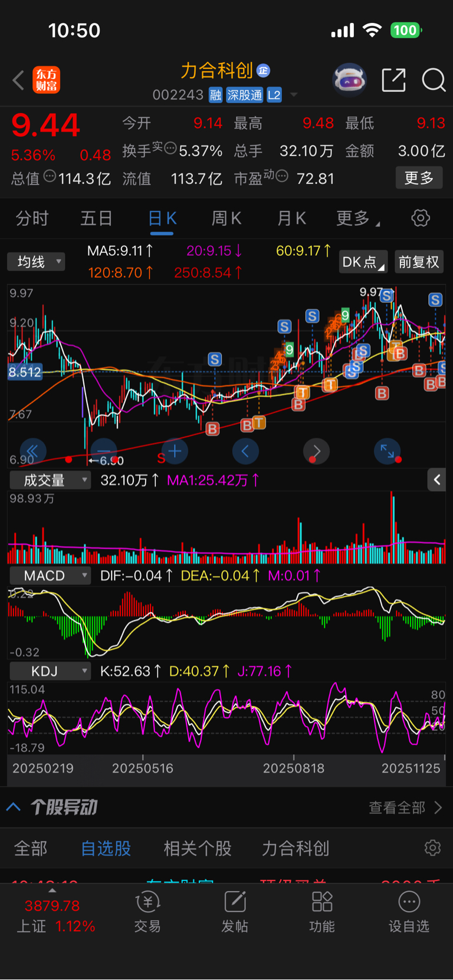Open 查看全部 link

coord(397,807)
